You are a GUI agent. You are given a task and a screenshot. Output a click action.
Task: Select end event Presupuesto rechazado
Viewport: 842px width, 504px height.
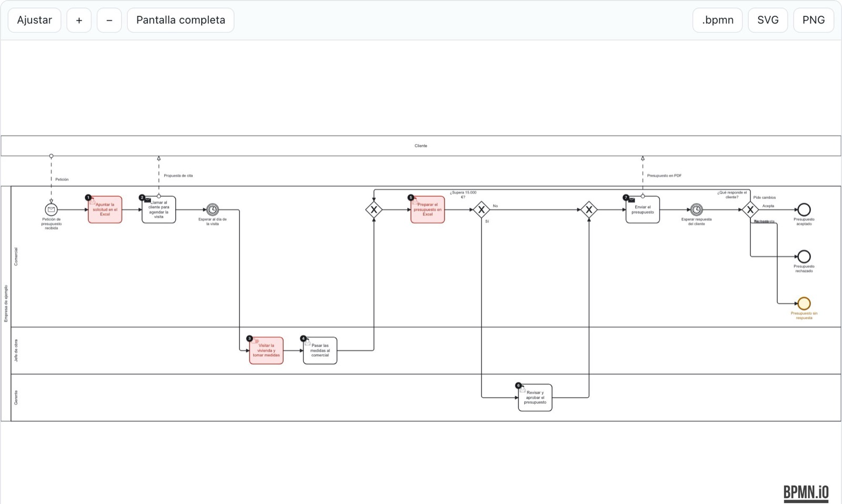pos(804,257)
